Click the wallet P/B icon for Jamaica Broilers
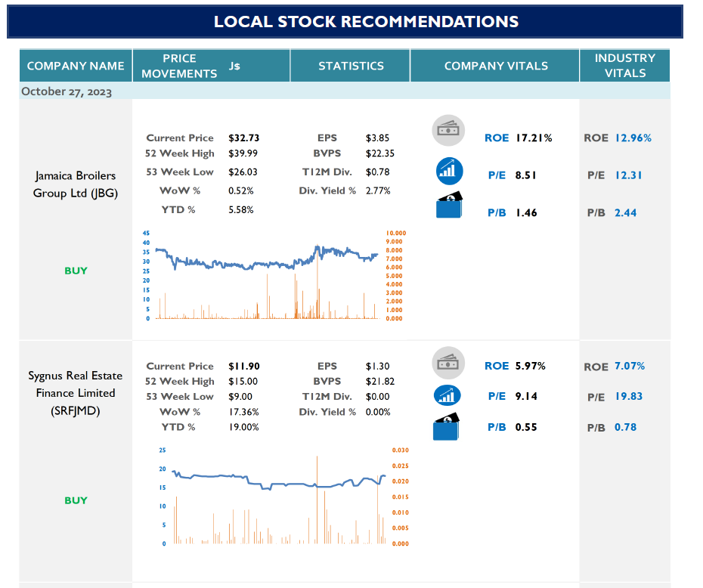The width and height of the screenshot is (703, 588). tap(449, 206)
